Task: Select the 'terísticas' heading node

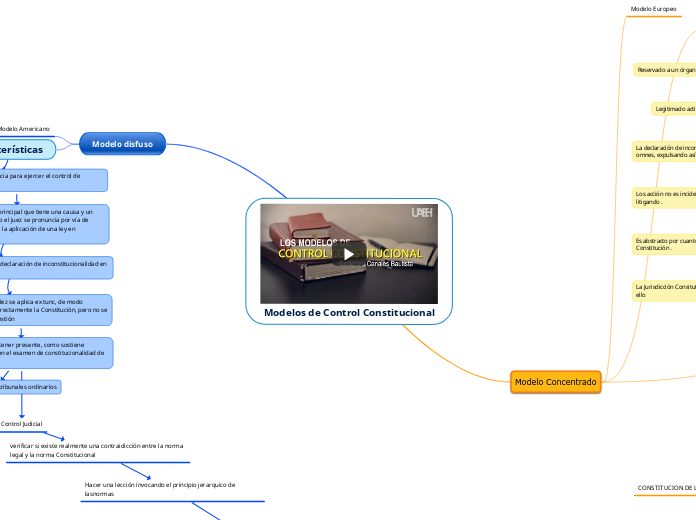Action: [28, 150]
